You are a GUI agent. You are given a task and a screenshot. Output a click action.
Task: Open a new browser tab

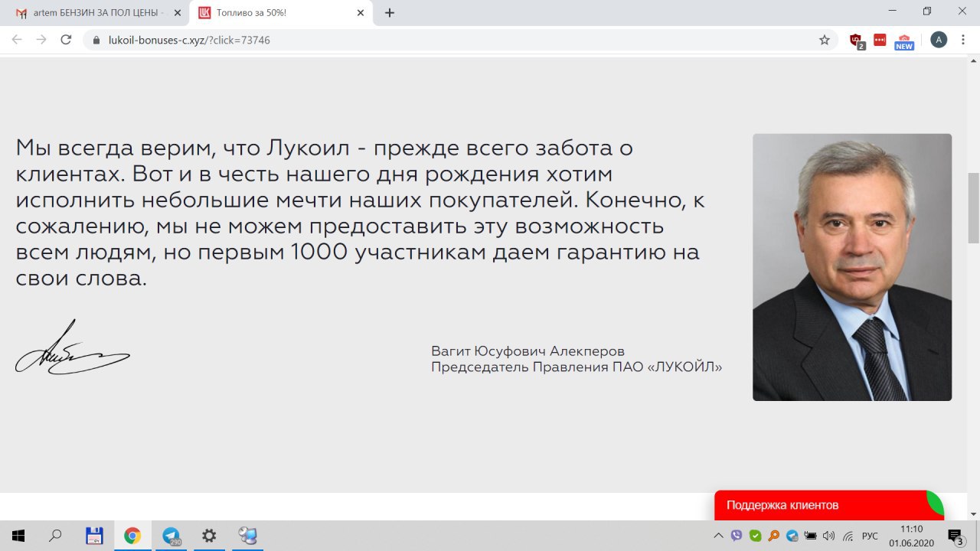390,13
